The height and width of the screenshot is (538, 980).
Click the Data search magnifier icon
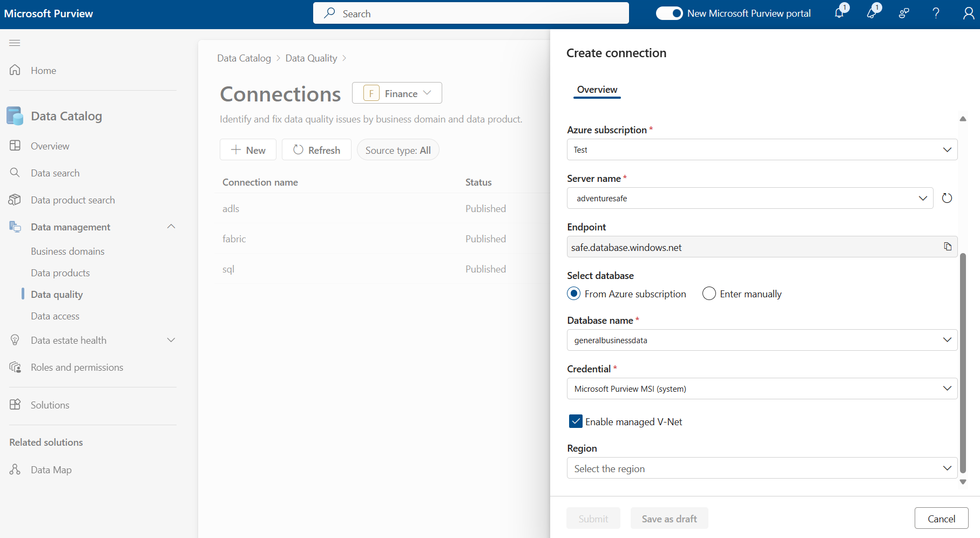(x=15, y=173)
